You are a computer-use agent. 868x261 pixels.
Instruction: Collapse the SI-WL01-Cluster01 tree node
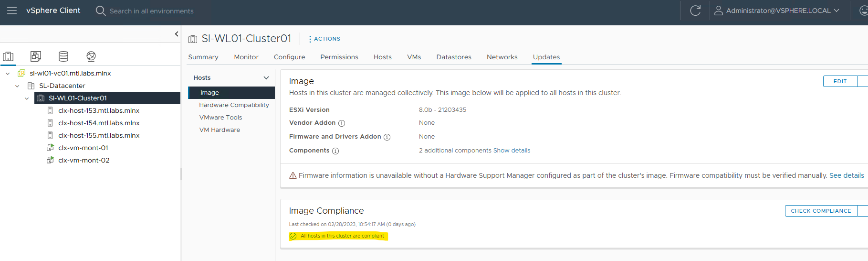coord(27,98)
